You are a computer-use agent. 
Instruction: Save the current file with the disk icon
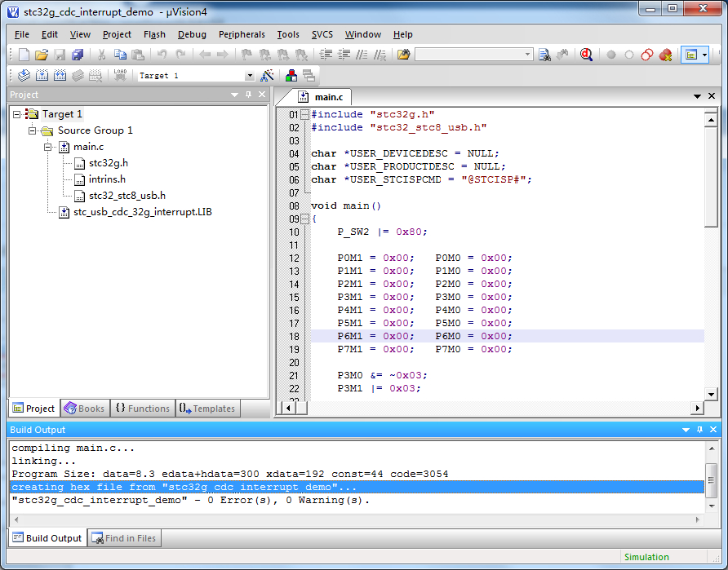click(60, 55)
